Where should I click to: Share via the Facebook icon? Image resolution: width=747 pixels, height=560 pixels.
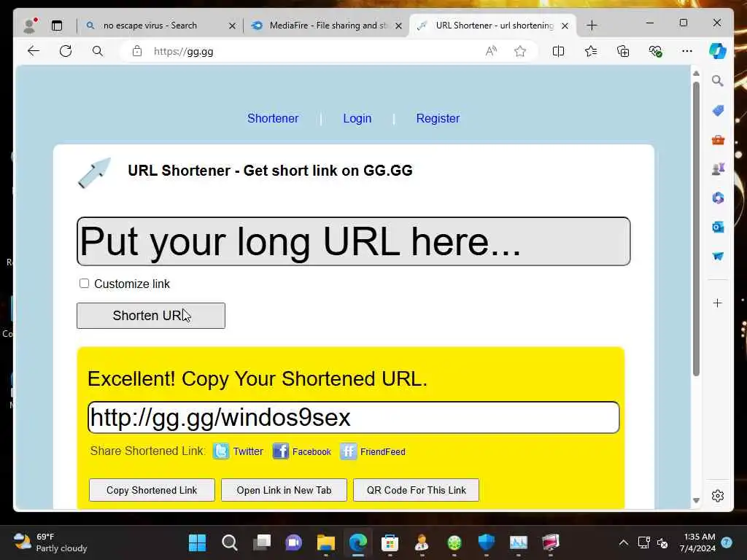(281, 451)
